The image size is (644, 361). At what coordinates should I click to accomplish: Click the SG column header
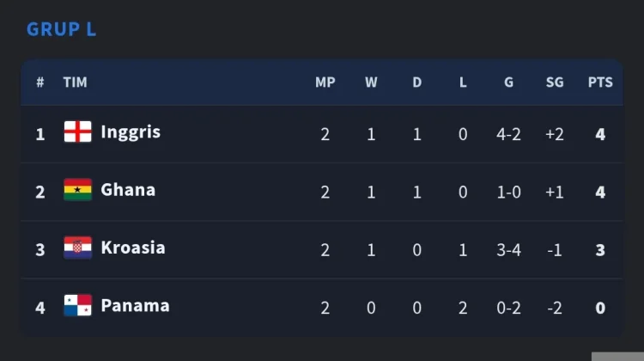pos(555,83)
